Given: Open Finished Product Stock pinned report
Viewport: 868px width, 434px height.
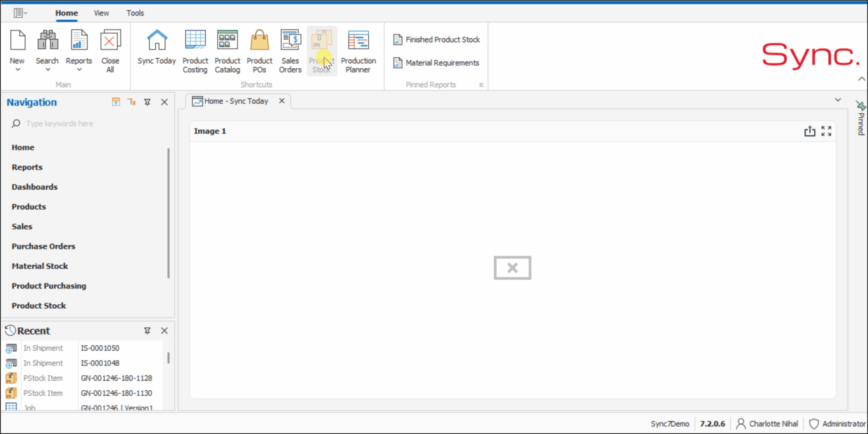Looking at the screenshot, I should 437,40.
